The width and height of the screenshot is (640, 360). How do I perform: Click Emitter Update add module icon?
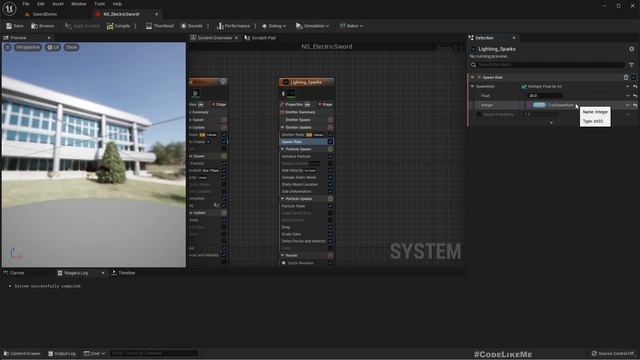330,127
